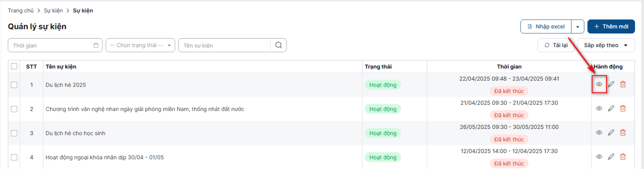This screenshot has width=644, height=169.
Task: Click the Thêm mới button
Action: 611,26
